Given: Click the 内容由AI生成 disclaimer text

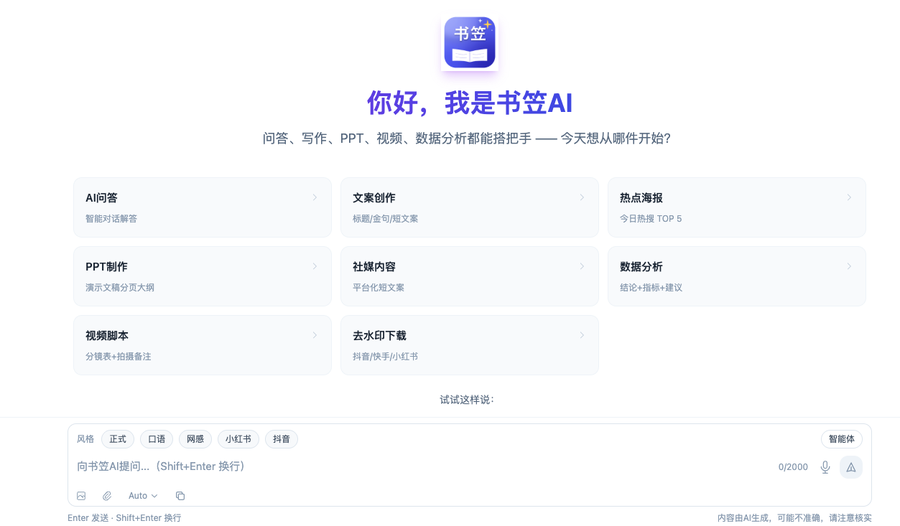Looking at the screenshot, I should (x=794, y=518).
